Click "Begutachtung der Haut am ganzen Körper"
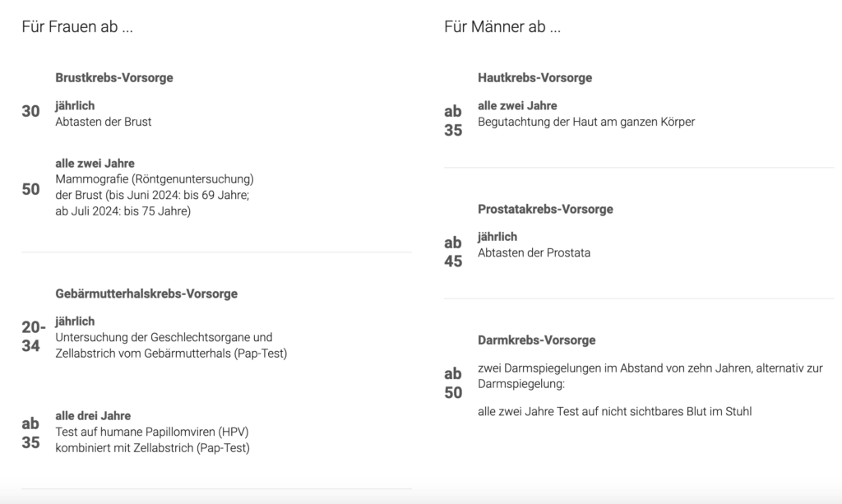Image resolution: width=842 pixels, height=504 pixels. [586, 122]
